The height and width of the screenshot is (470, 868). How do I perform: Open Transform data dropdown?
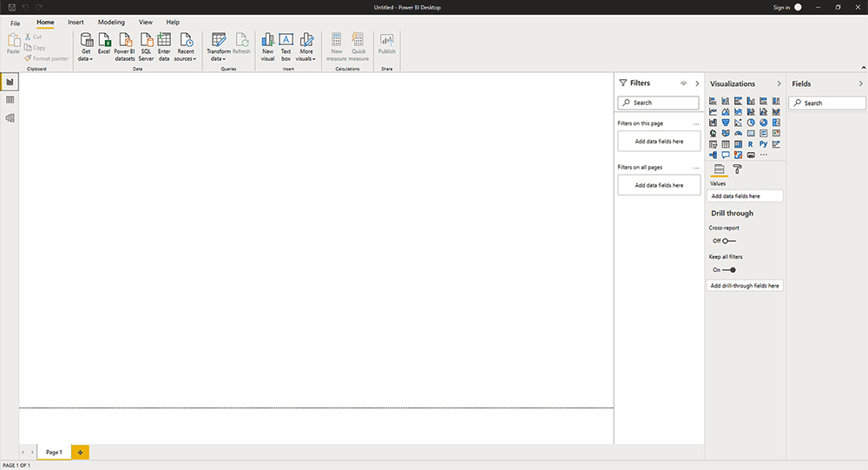point(219,47)
